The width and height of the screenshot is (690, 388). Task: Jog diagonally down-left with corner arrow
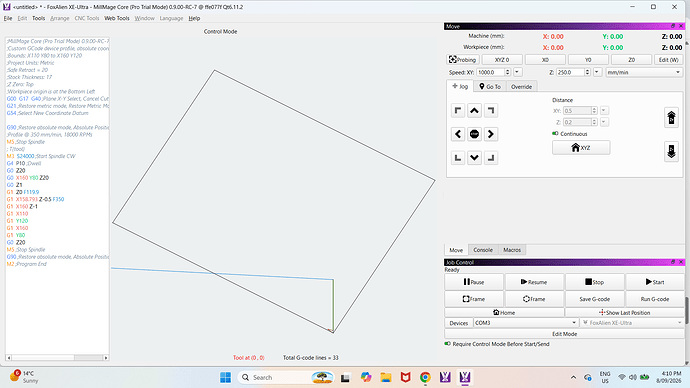(x=458, y=157)
